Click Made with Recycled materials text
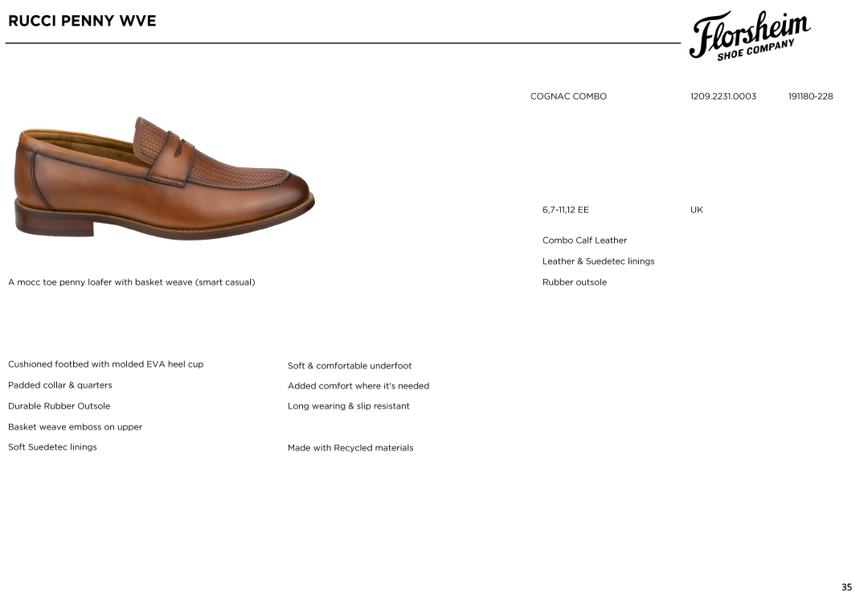This screenshot has height=596, width=868. click(x=350, y=448)
